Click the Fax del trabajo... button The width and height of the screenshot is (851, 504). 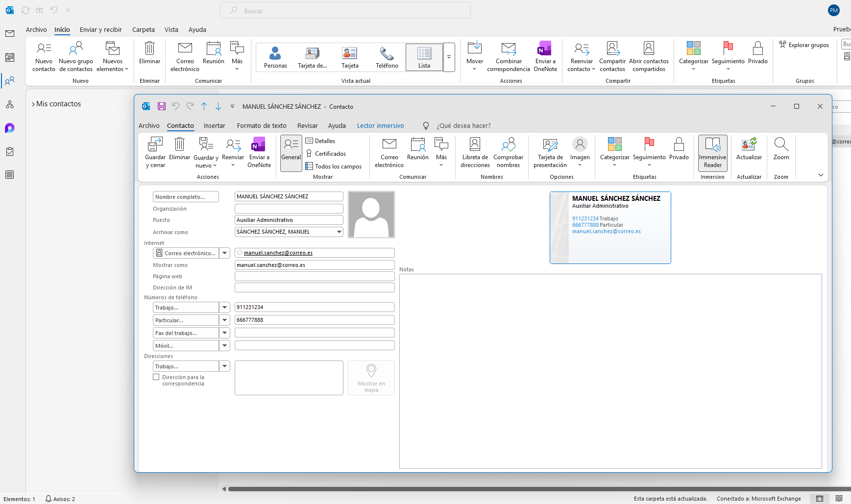coord(186,333)
